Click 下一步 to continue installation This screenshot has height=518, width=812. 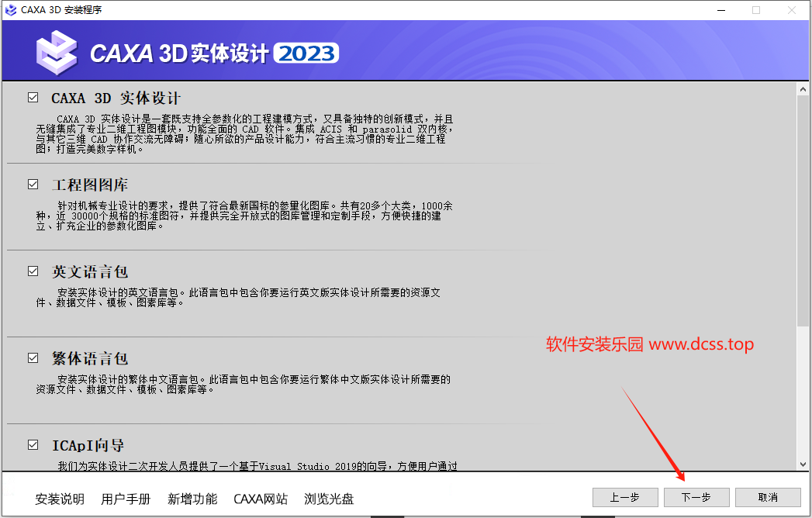point(696,497)
